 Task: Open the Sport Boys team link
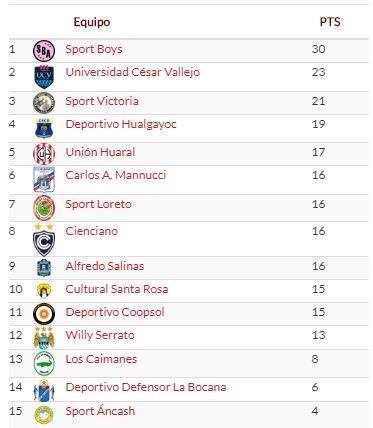pyautogui.click(x=94, y=49)
